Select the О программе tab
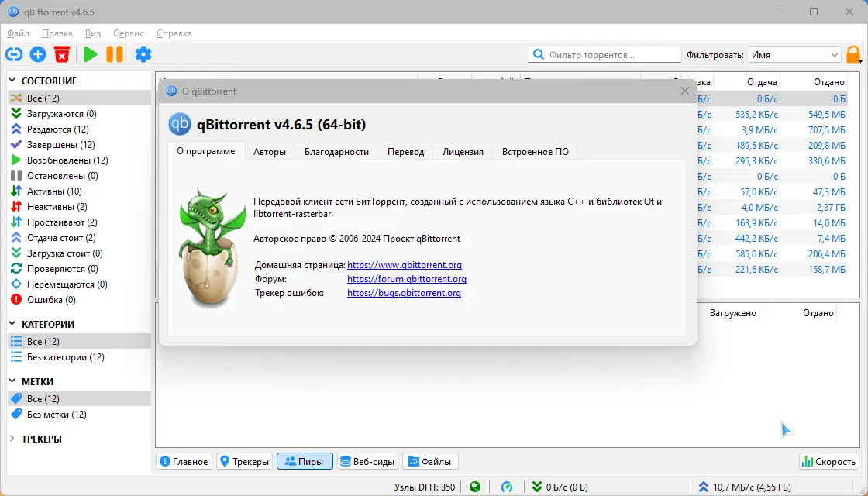This screenshot has height=496, width=868. (x=206, y=151)
